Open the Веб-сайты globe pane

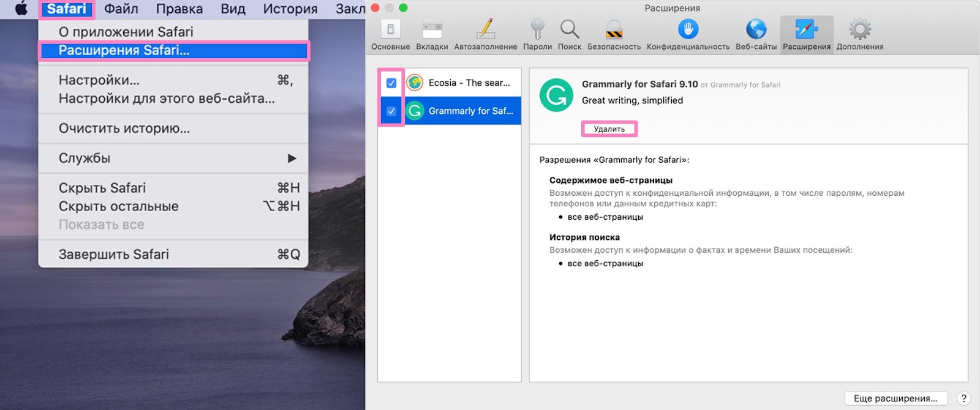coord(756,34)
